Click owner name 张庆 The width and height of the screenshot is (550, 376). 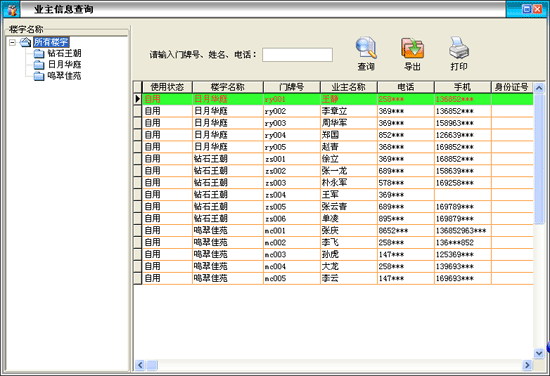click(x=330, y=230)
